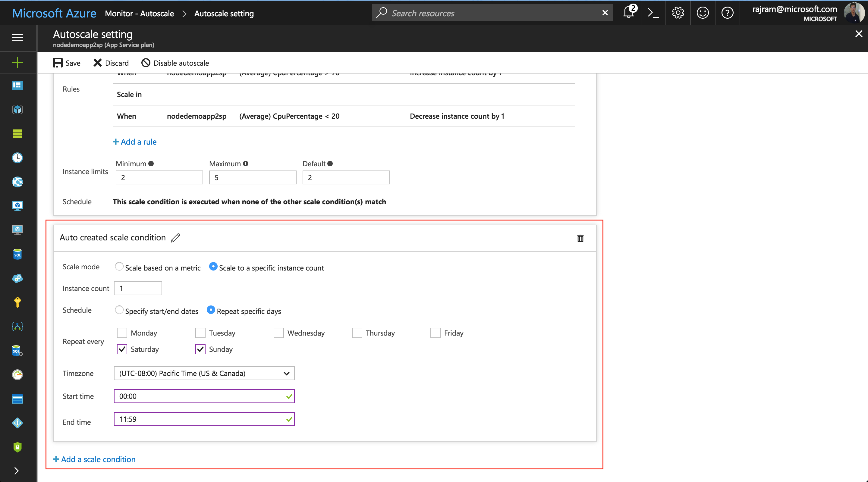The width and height of the screenshot is (868, 482).
Task: Open Cloud Shell console icon
Action: tap(653, 13)
